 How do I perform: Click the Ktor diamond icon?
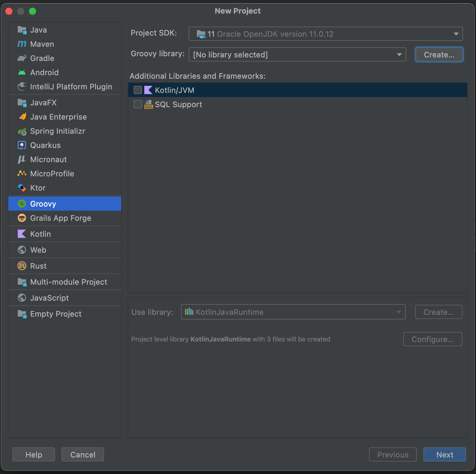click(x=22, y=188)
